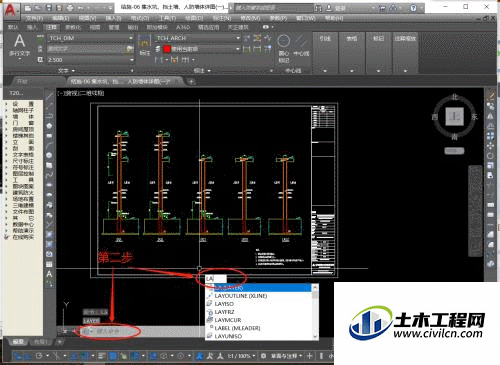Click the 东 east label on the ViewCube compass

click(x=474, y=117)
